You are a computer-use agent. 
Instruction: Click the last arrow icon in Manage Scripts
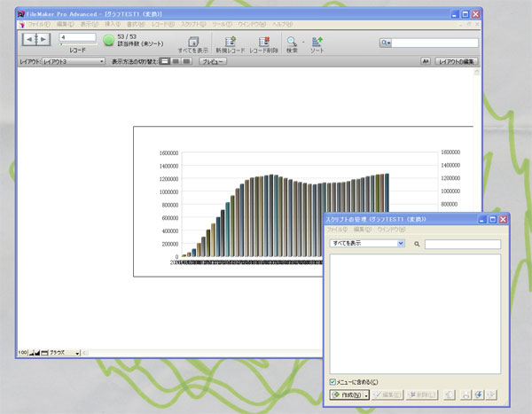491,394
